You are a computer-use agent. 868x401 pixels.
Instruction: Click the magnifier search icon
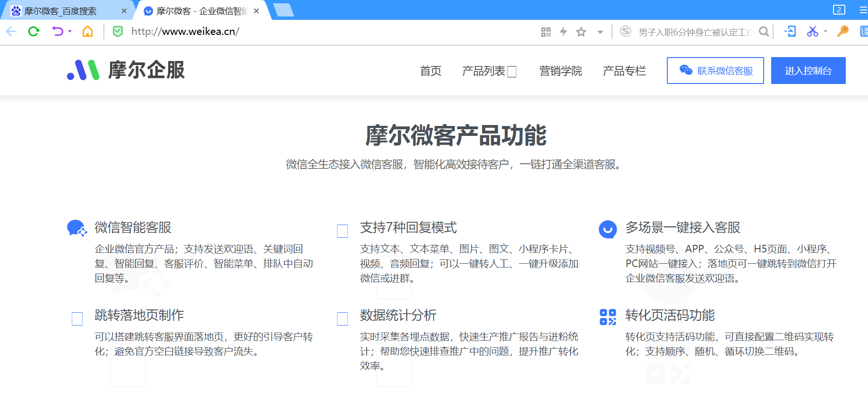point(764,32)
